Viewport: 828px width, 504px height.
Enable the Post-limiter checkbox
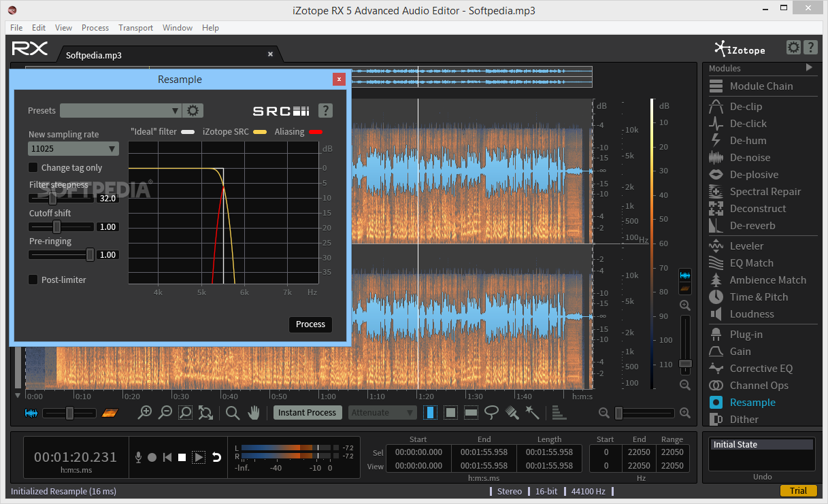(33, 280)
